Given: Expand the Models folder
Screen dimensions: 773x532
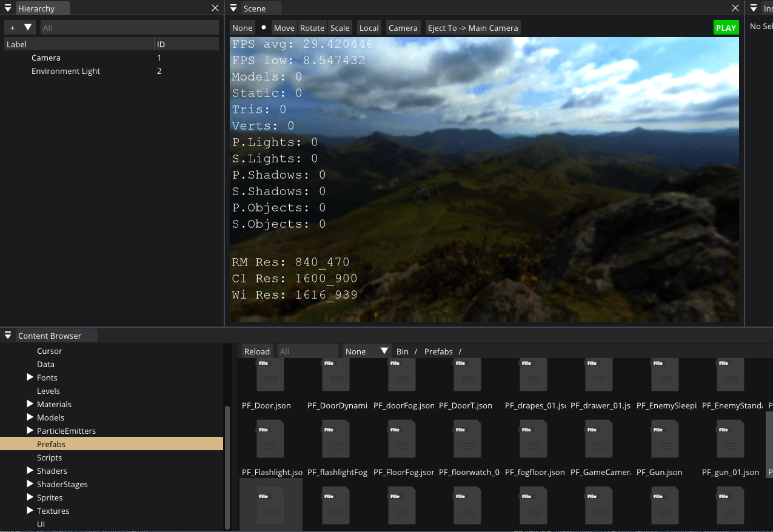Looking at the screenshot, I should 30,417.
